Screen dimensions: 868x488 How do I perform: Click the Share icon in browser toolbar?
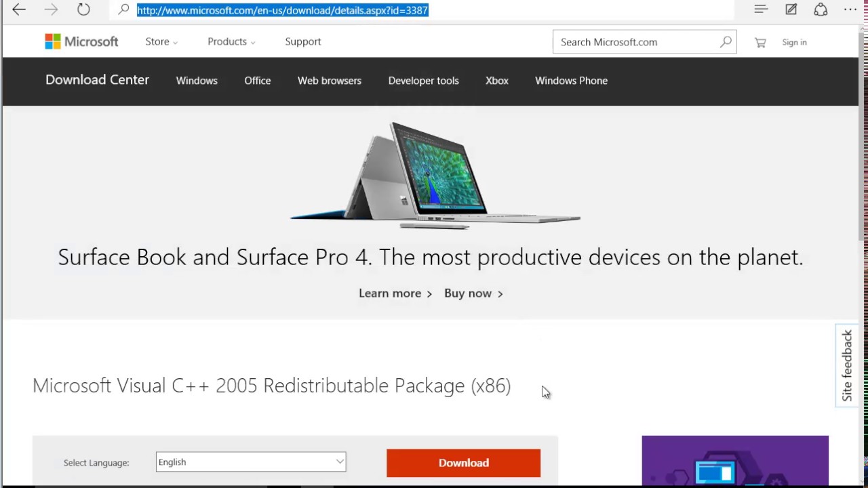(821, 9)
